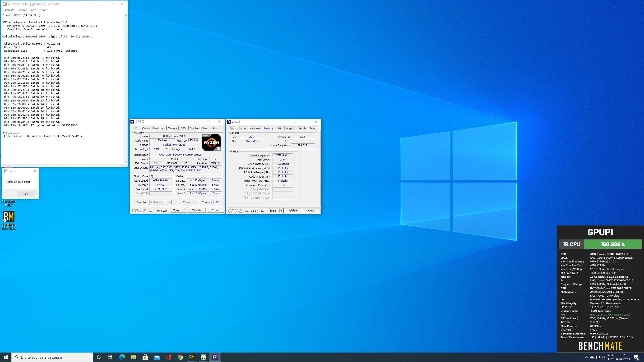The image size is (644, 362).
Task: Open Graphics tab in CPU-Z CPU window
Action: 195,128
